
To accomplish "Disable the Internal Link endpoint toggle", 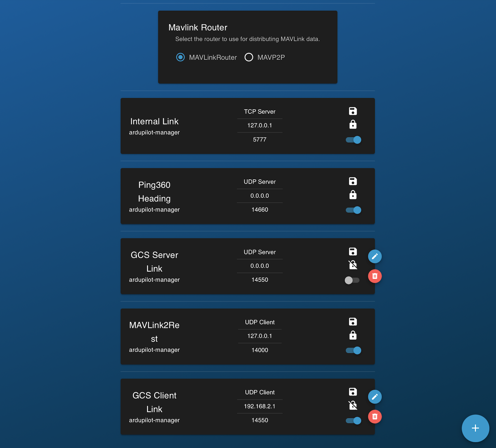I will (353, 140).
